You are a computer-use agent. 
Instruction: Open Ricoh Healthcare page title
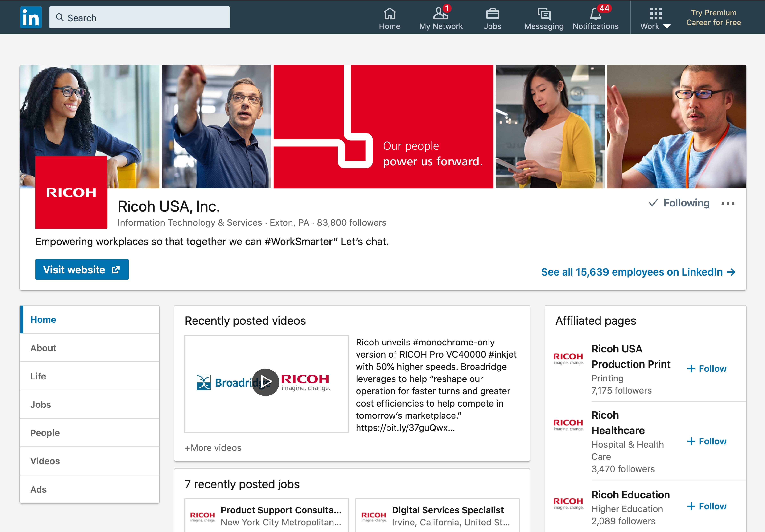click(x=618, y=423)
